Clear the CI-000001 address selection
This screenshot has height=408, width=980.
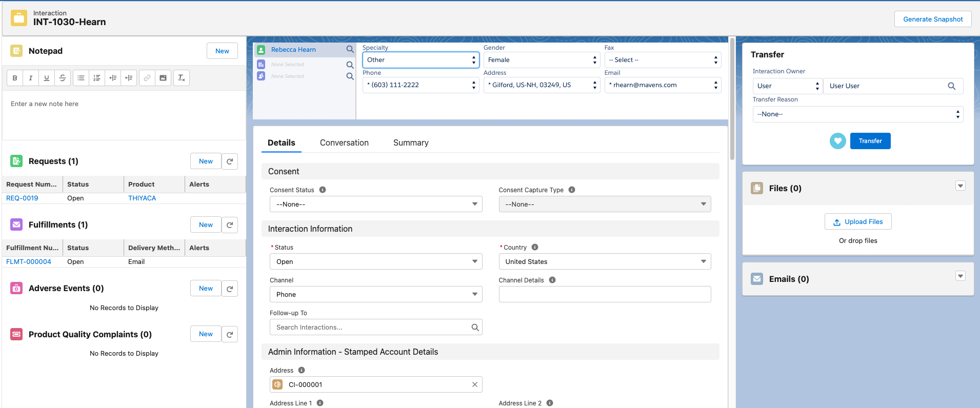click(474, 384)
